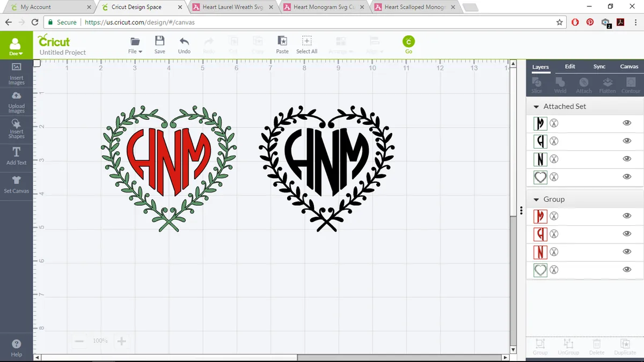The image size is (644, 362).
Task: Click the Contour tool in the Layers panel
Action: [x=631, y=85]
